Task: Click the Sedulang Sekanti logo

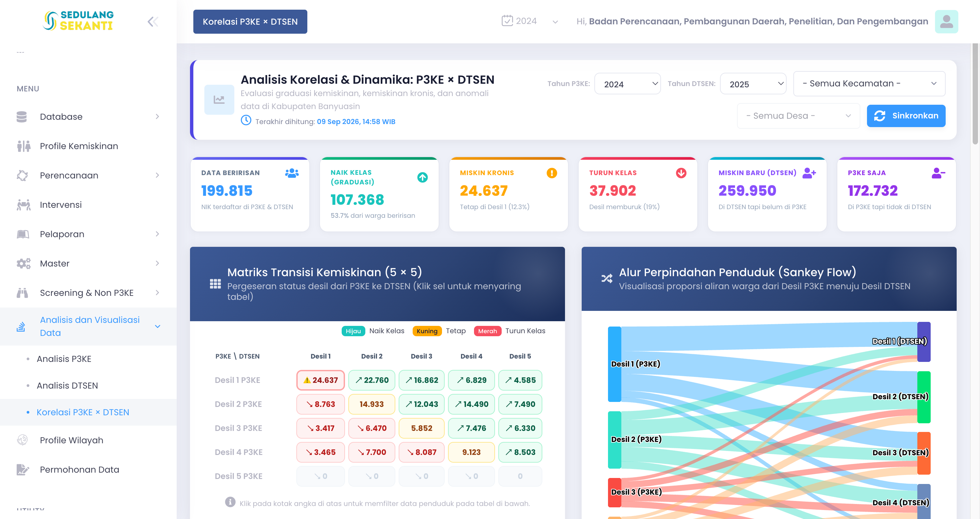Action: 78,20
